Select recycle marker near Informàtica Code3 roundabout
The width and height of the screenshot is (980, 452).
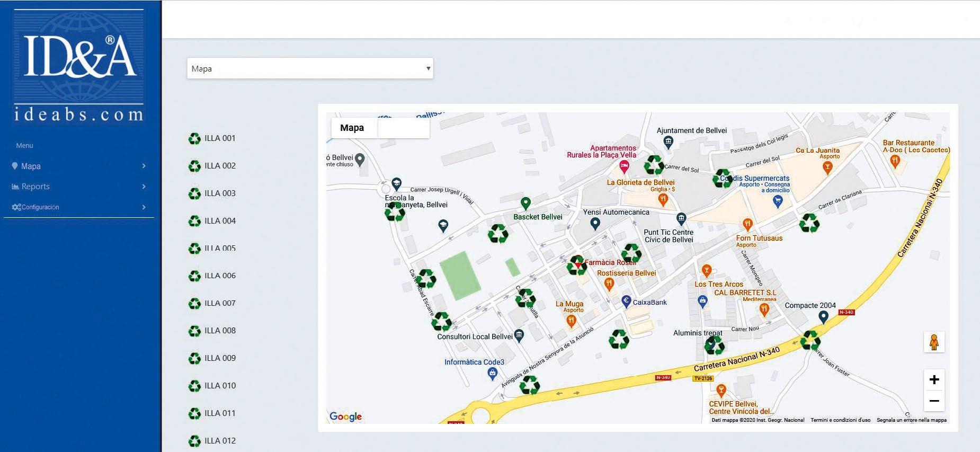point(529,385)
